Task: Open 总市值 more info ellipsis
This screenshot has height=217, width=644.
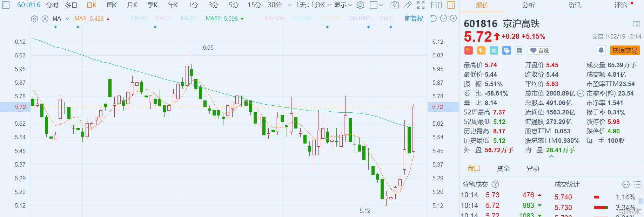Action: [x=581, y=93]
